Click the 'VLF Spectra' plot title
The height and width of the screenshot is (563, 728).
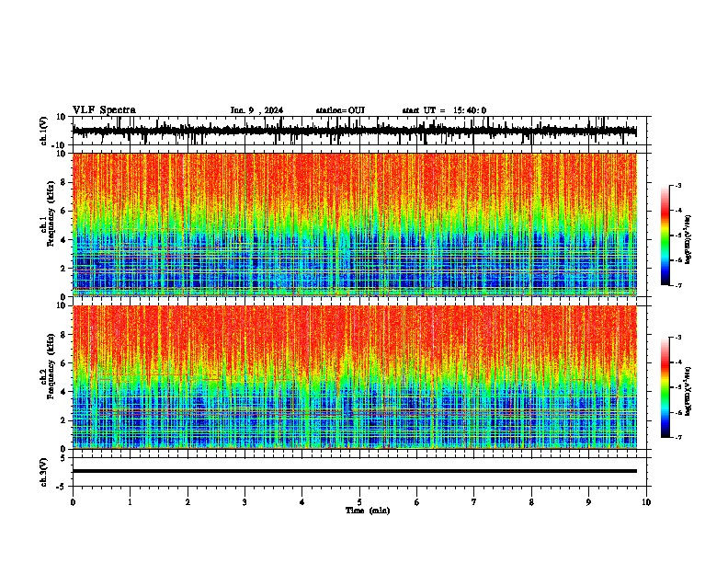point(104,110)
